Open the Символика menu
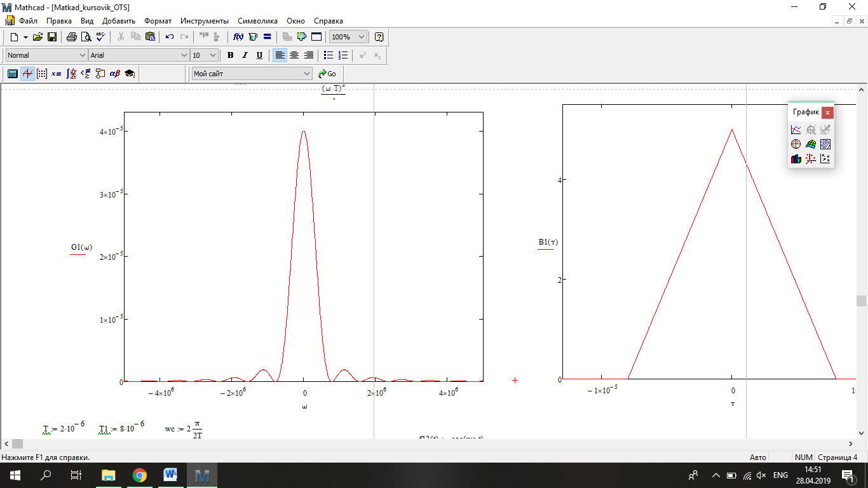 pos(257,21)
